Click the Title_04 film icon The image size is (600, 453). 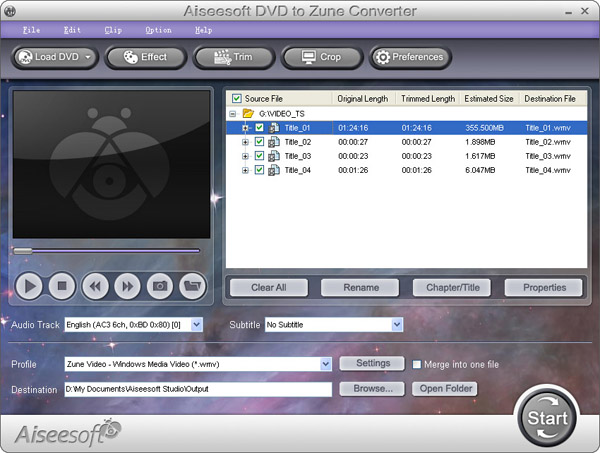pyautogui.click(x=273, y=170)
